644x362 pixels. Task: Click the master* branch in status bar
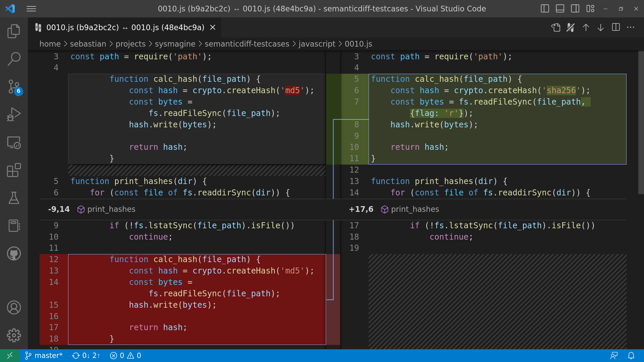(x=44, y=356)
